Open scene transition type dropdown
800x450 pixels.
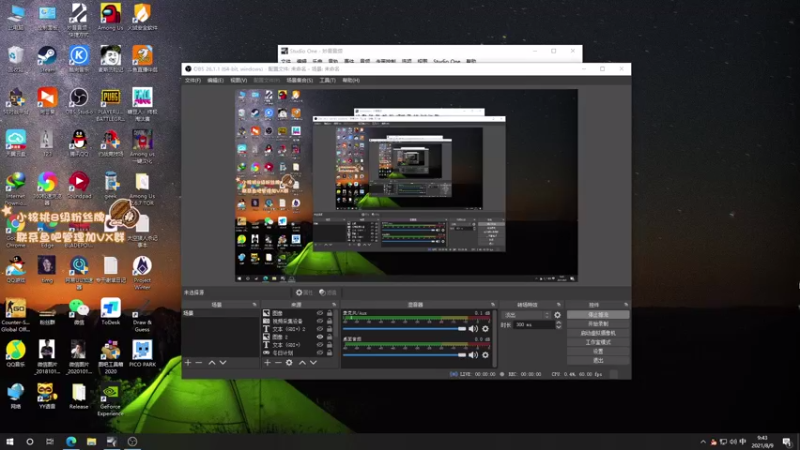(x=526, y=315)
